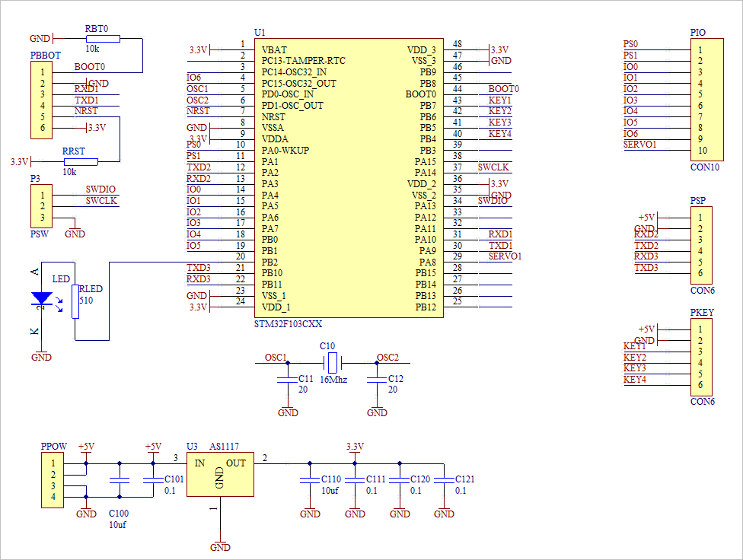Select the PPOW power connector
Image resolution: width=743 pixels, height=560 pixels.
[x=52, y=480]
